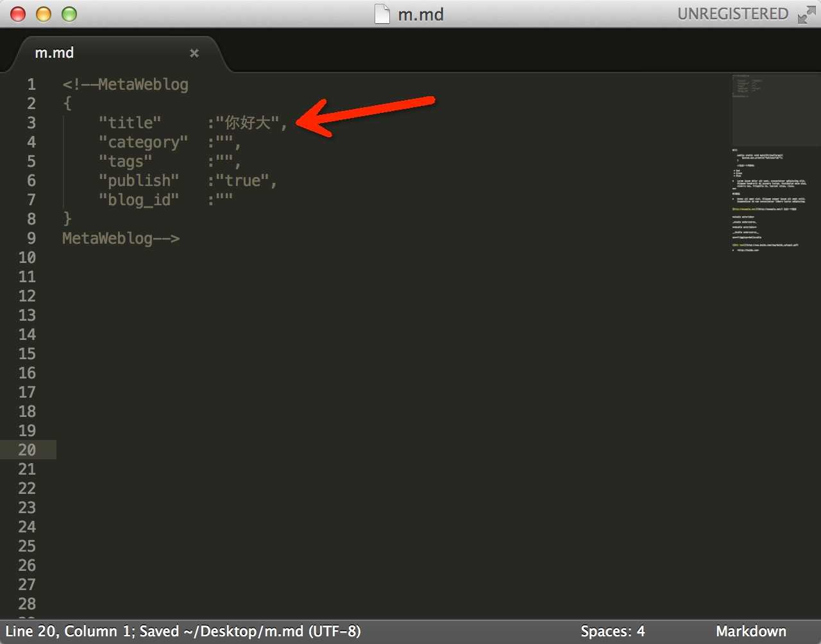Open the Spaces: 4 indentation menu
This screenshot has width=821, height=644.
[x=613, y=631]
